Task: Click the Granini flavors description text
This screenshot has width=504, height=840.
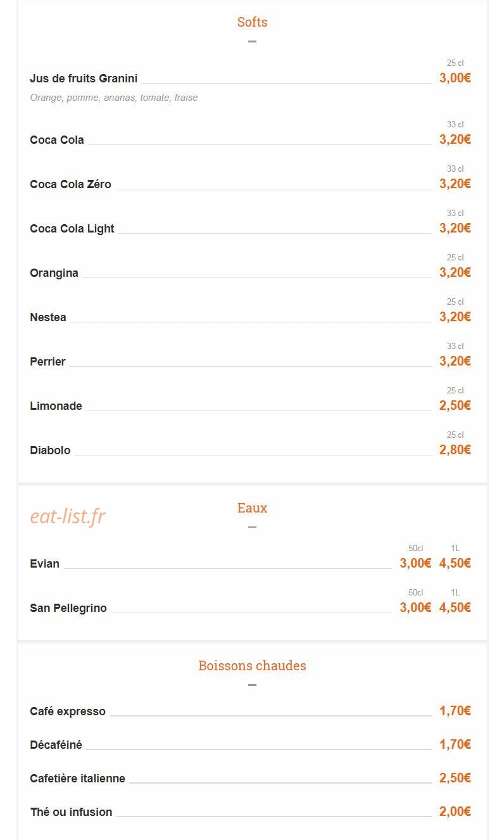Action: pyautogui.click(x=114, y=98)
